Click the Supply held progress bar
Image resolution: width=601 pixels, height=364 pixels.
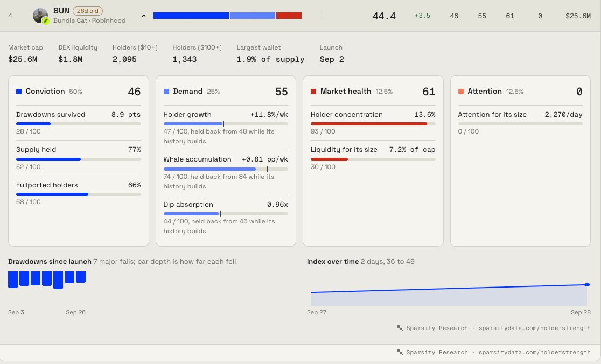point(79,159)
